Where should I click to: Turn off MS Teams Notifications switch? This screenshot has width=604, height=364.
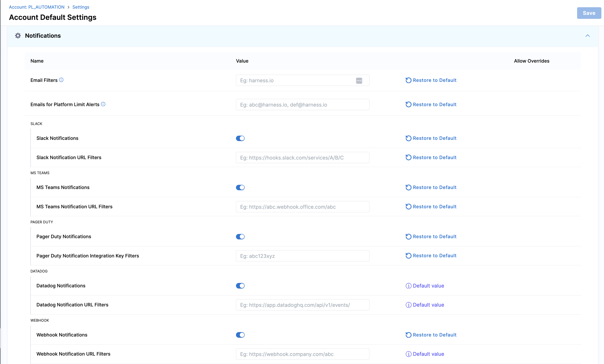click(x=240, y=187)
